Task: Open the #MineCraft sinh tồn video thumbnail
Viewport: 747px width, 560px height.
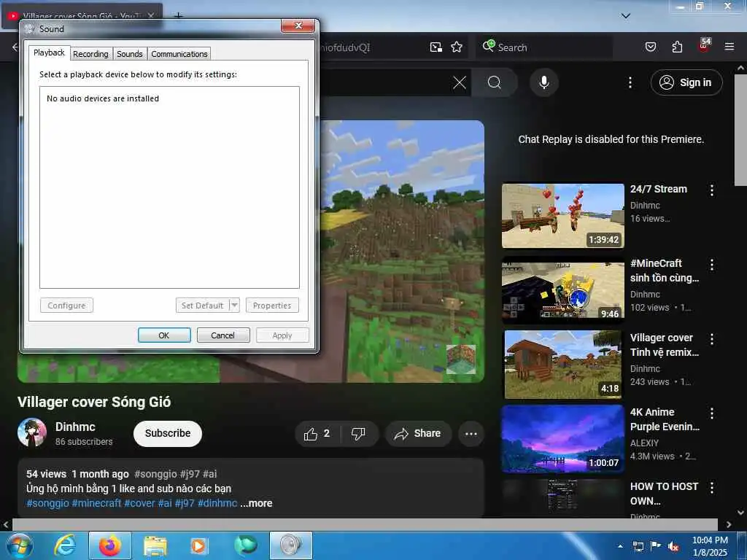Action: pos(562,290)
